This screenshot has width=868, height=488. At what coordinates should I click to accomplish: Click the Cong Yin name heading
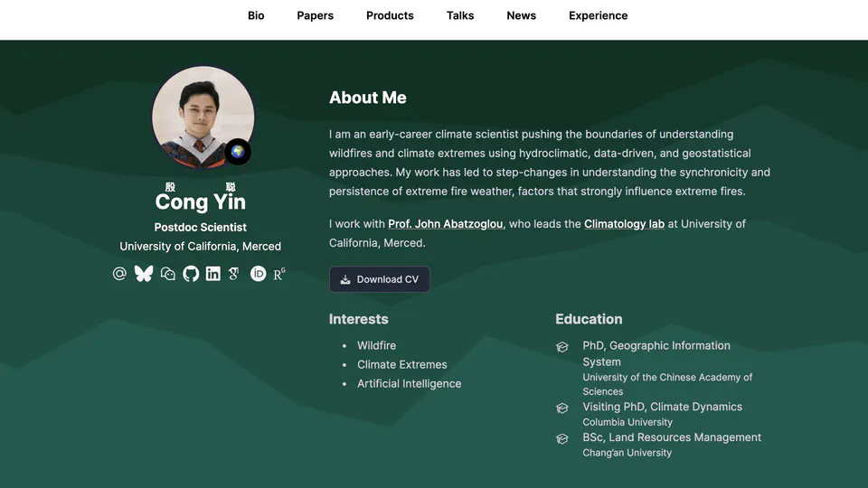[x=200, y=202]
